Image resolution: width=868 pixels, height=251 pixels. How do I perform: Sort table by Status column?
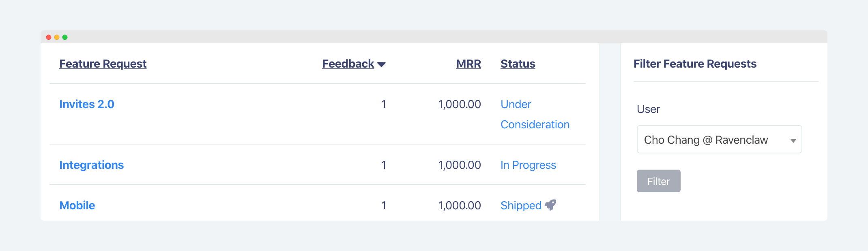[x=518, y=64]
